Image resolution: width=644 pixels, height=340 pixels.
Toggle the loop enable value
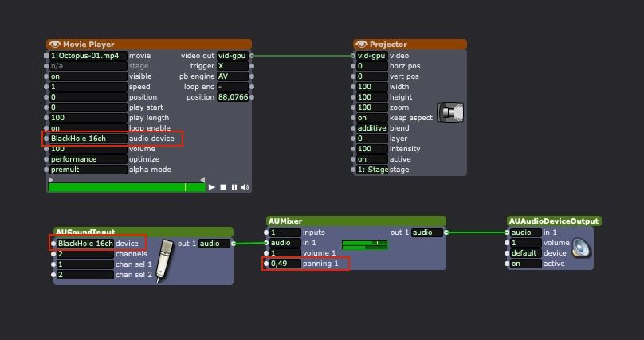tap(88, 128)
